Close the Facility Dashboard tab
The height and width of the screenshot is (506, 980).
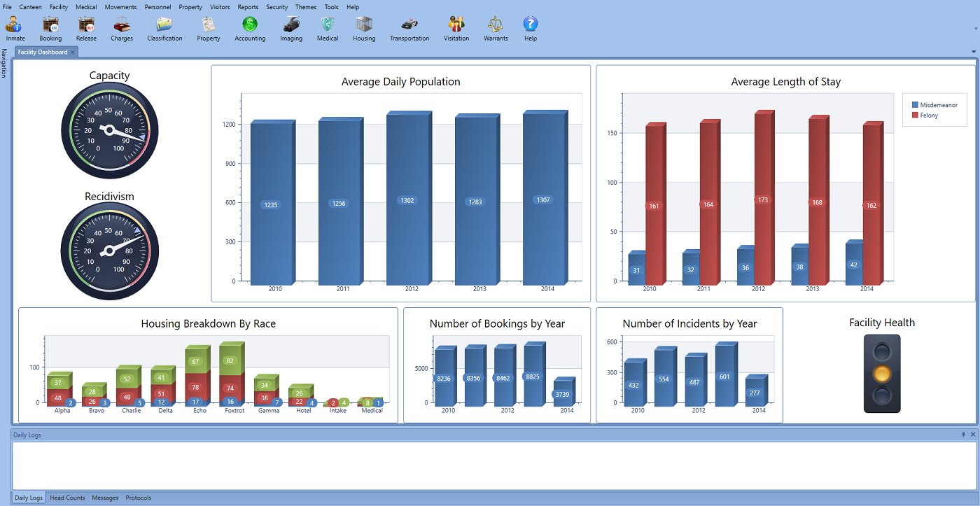[x=73, y=52]
